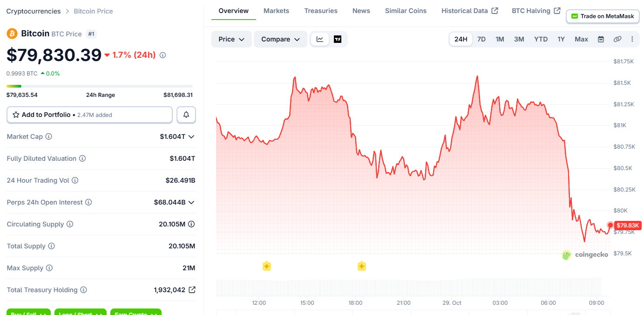Viewport: 644px width, 315px height.
Task: Show Market Cap info tooltip
Action: (x=48, y=137)
